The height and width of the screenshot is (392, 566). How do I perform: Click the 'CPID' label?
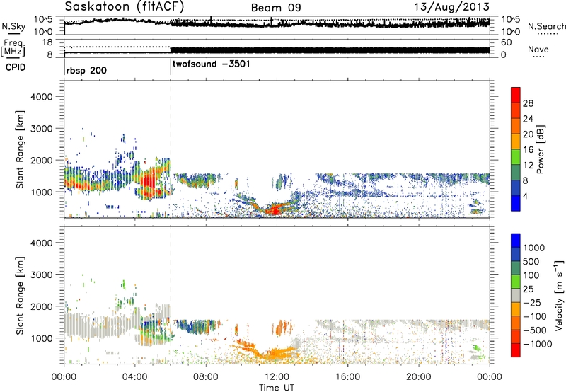point(16,67)
